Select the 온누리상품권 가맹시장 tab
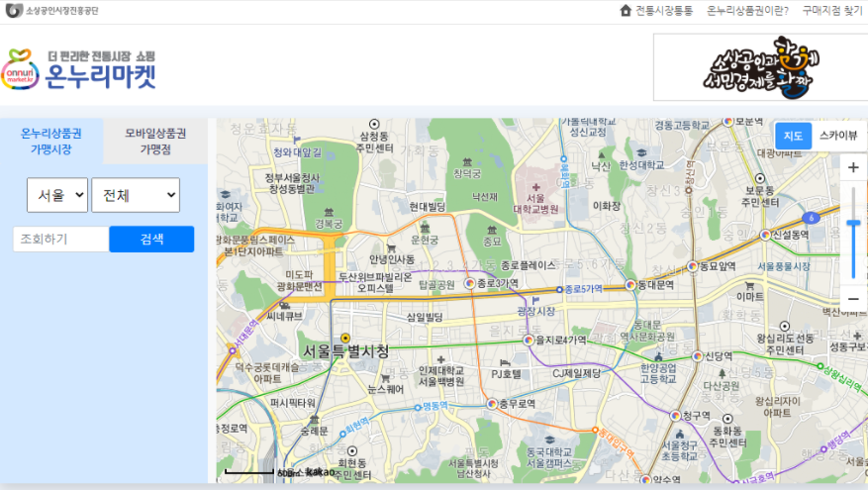The image size is (868, 490). [x=50, y=142]
